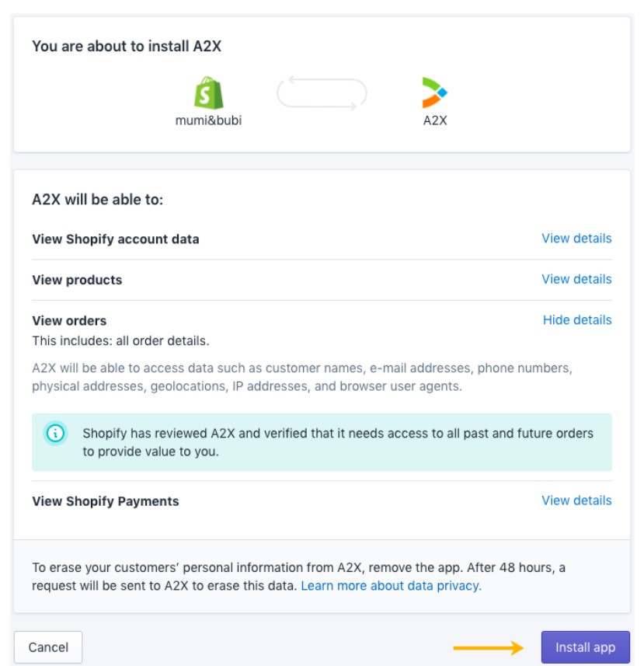Click the sync arrows between the logos
The width and height of the screenshot is (644, 666).
(322, 93)
